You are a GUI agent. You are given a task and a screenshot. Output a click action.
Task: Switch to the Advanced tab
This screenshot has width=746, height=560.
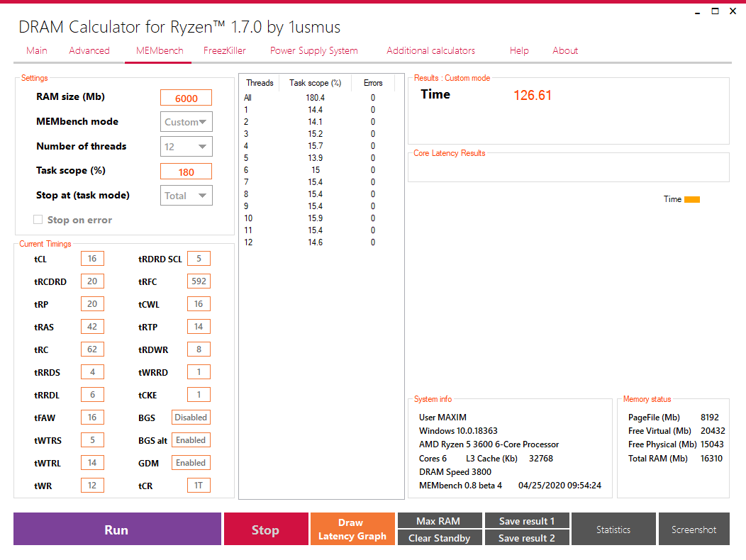tap(89, 50)
